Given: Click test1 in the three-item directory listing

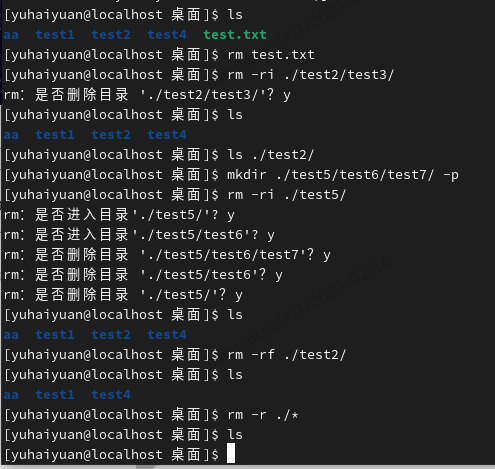Looking at the screenshot, I should pyautogui.click(x=55, y=395).
